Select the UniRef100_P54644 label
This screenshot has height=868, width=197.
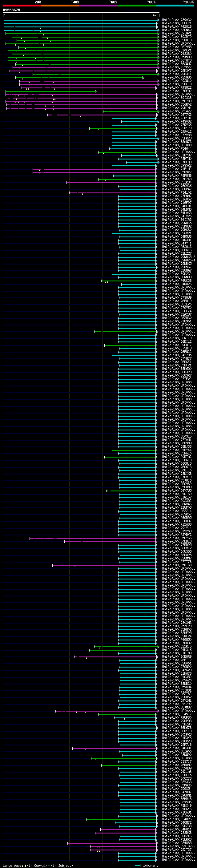(176, 149)
